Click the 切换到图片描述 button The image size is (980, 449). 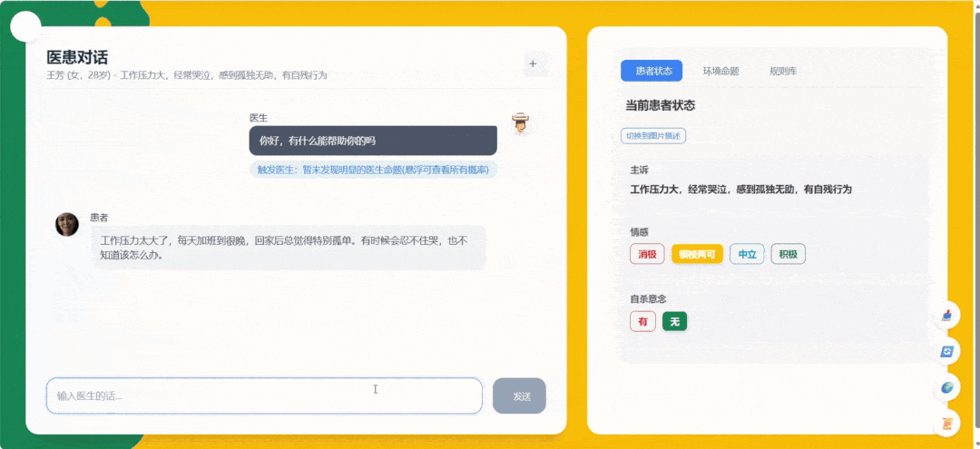click(x=653, y=135)
